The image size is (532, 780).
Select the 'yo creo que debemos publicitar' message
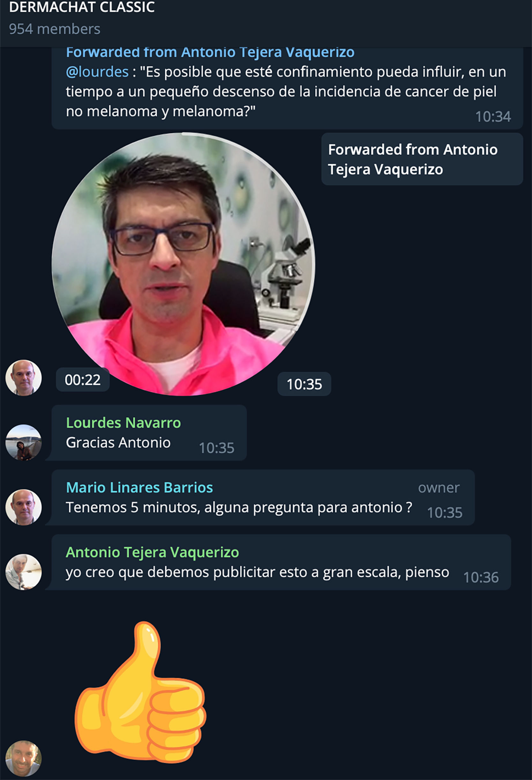281,562
